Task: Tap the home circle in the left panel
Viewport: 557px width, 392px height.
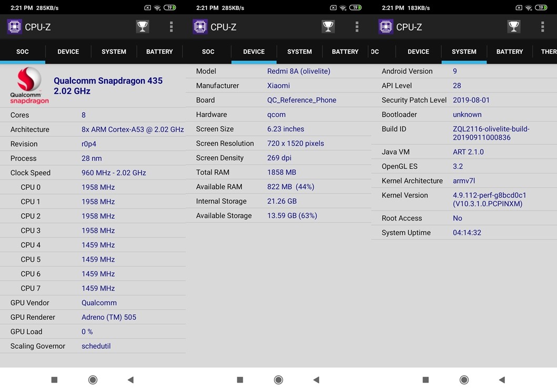Action: point(93,380)
